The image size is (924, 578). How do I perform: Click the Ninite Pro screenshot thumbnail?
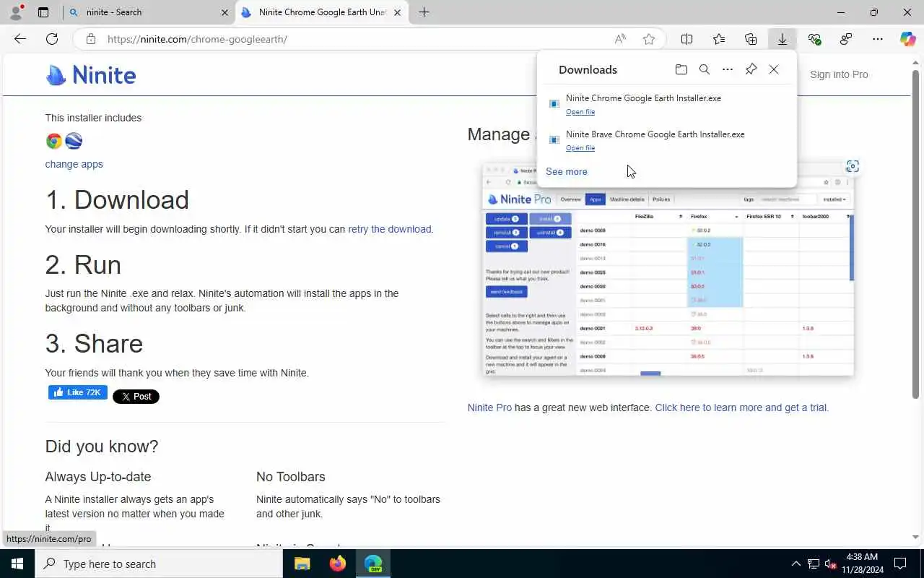[668, 271]
